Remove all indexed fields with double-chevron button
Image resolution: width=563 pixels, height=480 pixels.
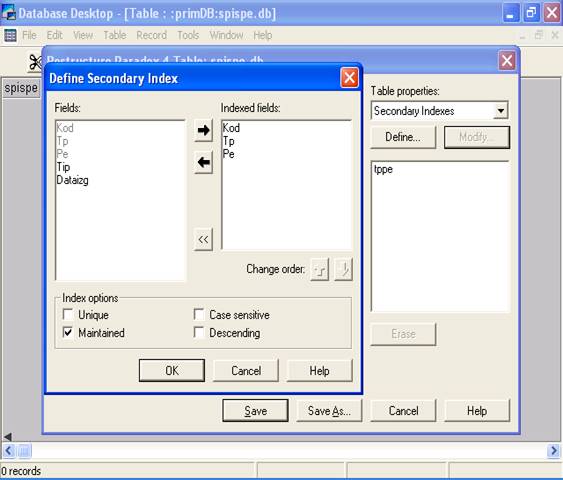click(203, 239)
